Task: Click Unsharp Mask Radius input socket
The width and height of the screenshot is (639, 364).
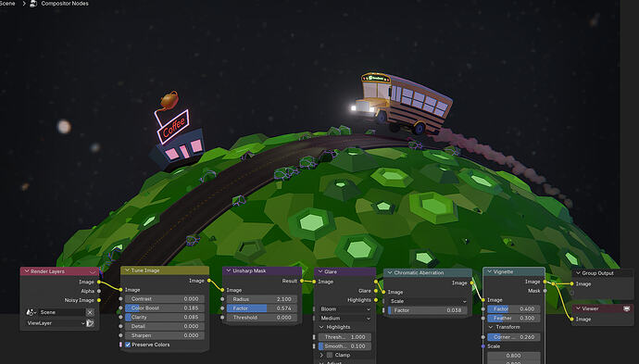Action: [222, 299]
